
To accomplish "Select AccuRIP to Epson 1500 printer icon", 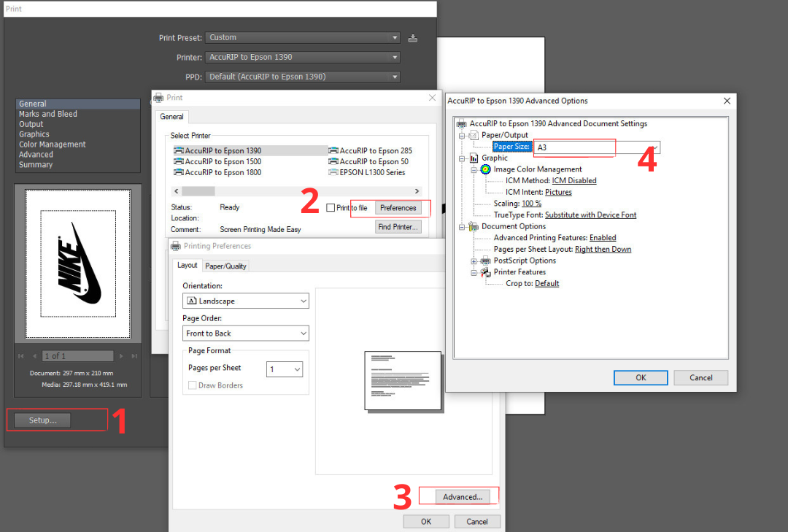I will tap(179, 161).
